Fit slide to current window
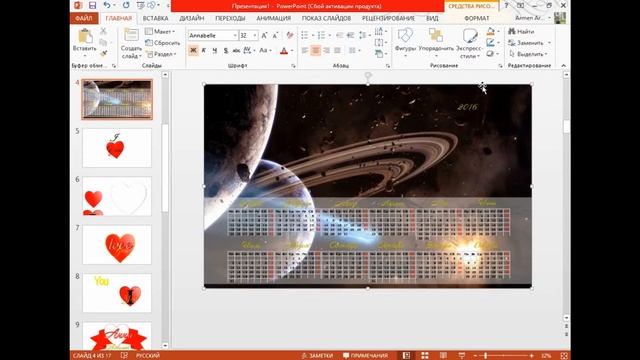The height and width of the screenshot is (360, 640). tap(564, 356)
